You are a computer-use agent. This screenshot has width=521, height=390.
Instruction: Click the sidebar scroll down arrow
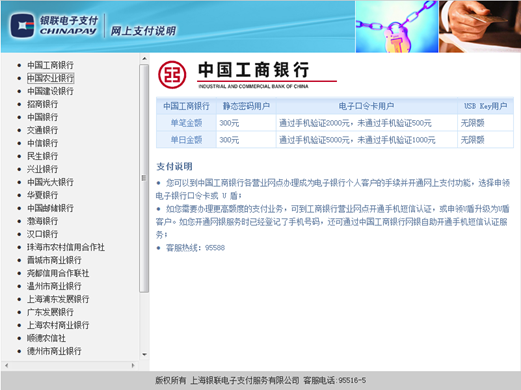144,354
